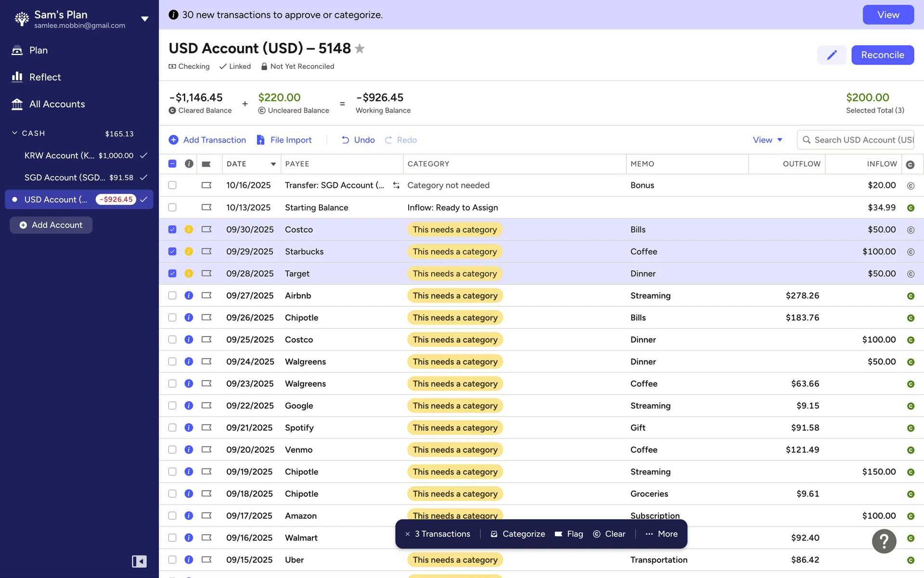Click the blue info icon on the Chipotle 09/26 row

tap(189, 318)
